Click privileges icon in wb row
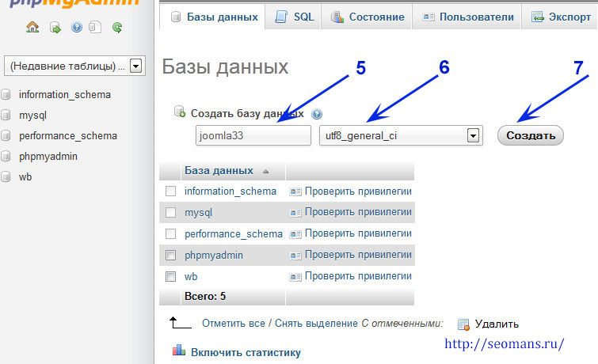Screen dimensions: 598x364 click(295, 276)
